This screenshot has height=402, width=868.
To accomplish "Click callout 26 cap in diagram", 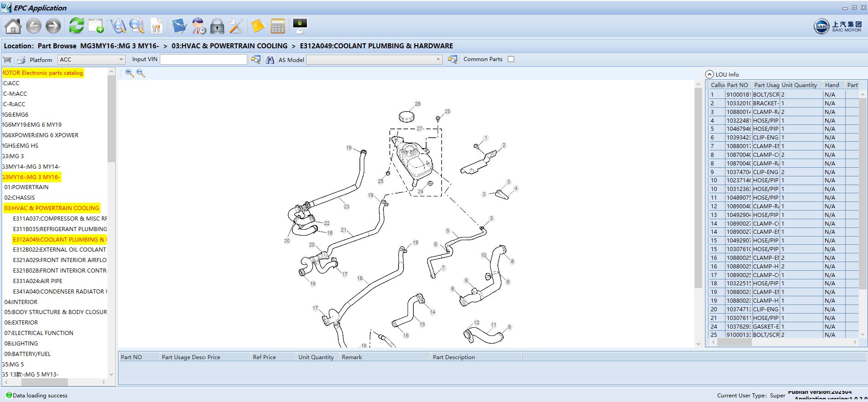I will [x=407, y=116].
